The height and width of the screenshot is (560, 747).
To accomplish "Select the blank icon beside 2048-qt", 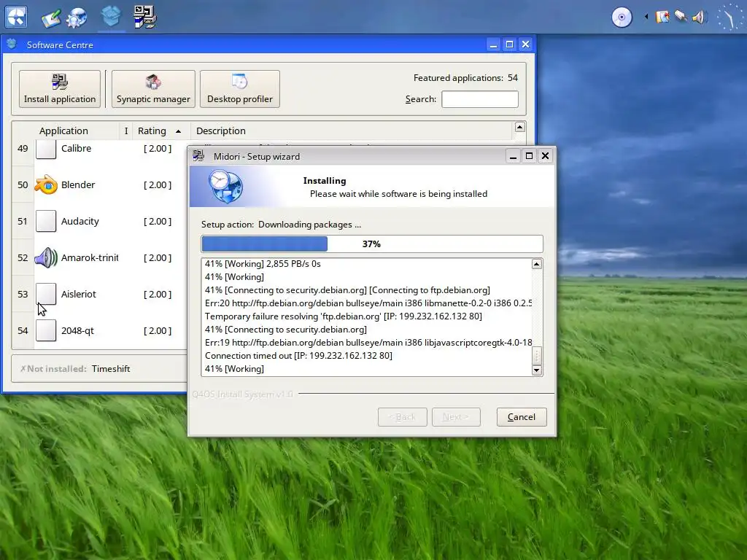I will pos(46,330).
